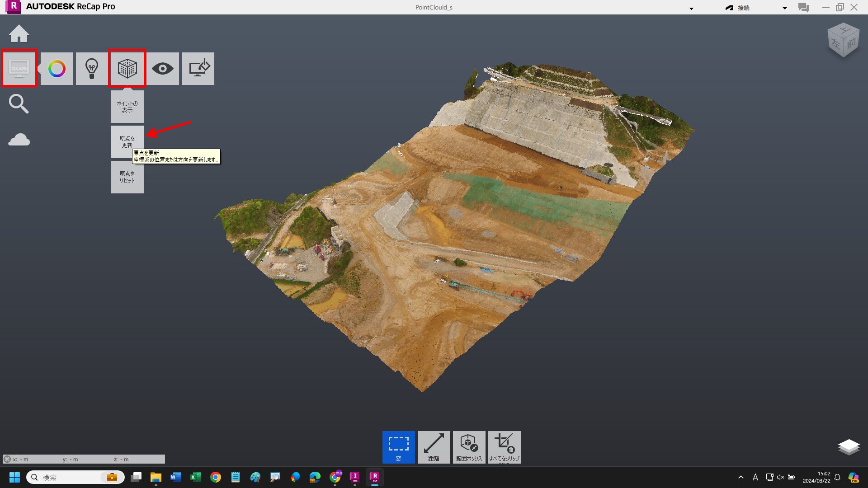Expand the 接続 dropdown arrow
Image resolution: width=868 pixels, height=488 pixels.
point(785,8)
